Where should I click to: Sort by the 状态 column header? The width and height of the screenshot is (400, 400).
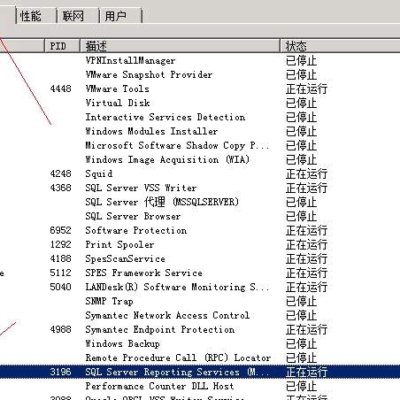(x=340, y=46)
